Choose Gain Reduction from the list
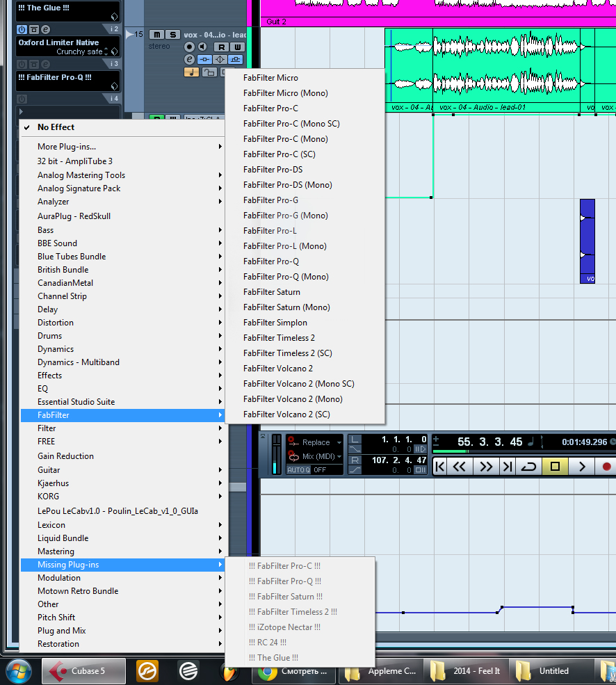 coord(123,456)
